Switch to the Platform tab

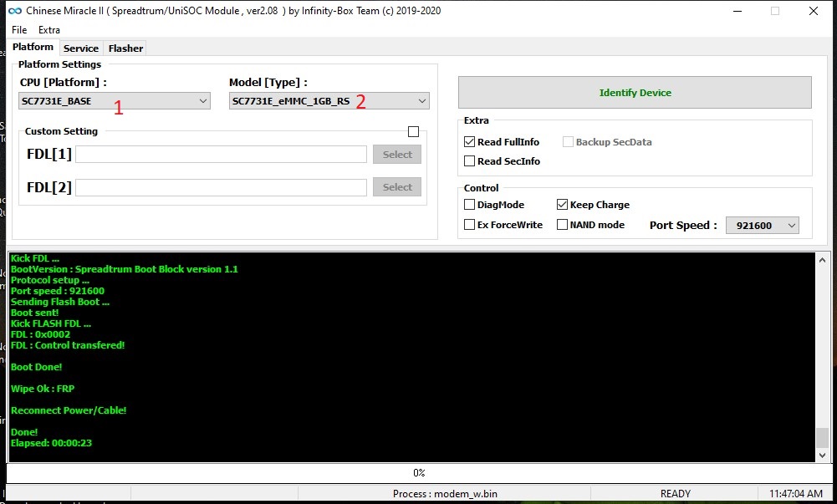click(33, 47)
